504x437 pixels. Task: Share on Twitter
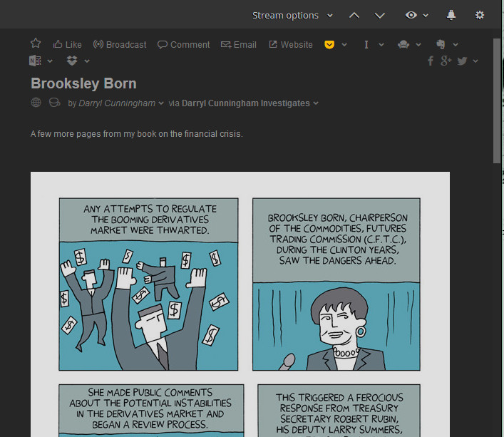pyautogui.click(x=462, y=61)
